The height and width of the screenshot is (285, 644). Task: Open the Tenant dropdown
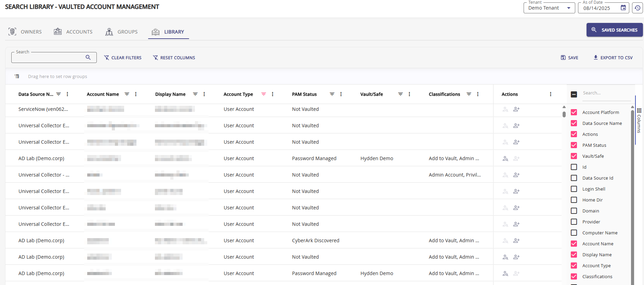pyautogui.click(x=549, y=8)
